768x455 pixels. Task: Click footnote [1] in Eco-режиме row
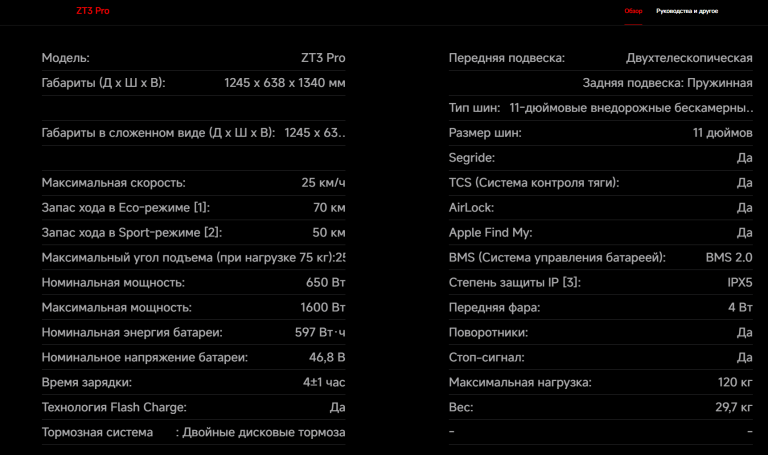click(x=201, y=208)
